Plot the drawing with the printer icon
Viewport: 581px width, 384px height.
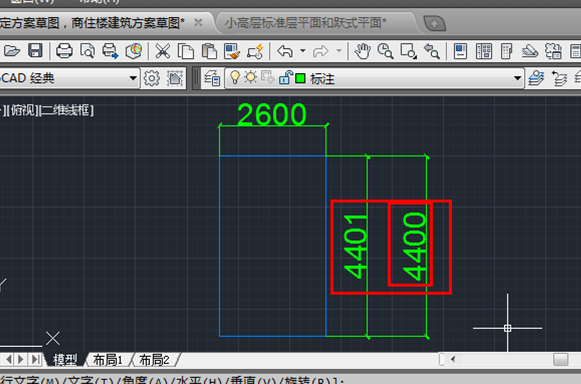64,51
